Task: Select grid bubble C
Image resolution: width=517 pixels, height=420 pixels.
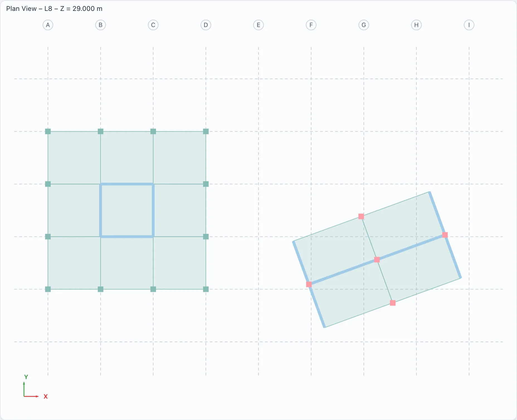Action: click(x=153, y=25)
